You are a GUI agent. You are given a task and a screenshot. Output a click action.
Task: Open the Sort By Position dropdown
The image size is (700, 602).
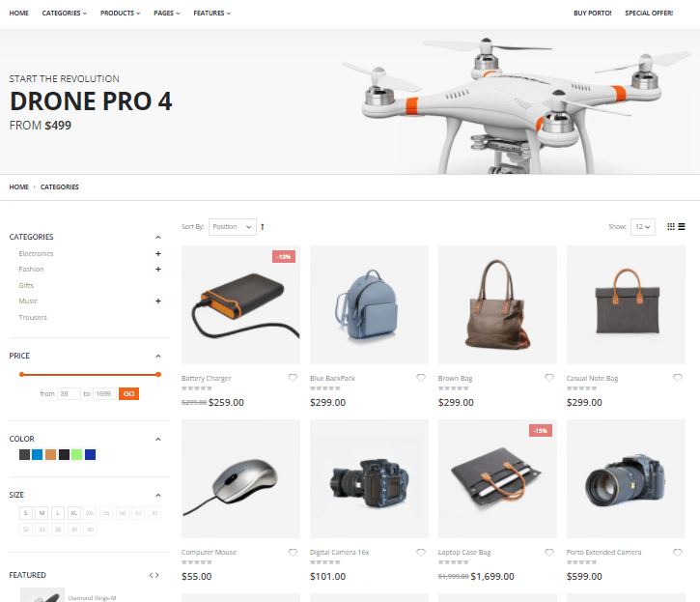[x=233, y=227]
